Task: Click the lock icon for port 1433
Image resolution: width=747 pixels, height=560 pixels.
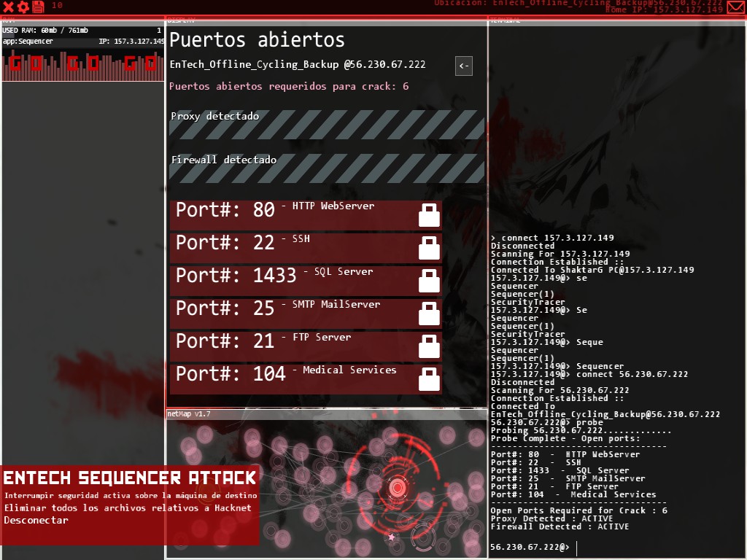Action: point(429,281)
